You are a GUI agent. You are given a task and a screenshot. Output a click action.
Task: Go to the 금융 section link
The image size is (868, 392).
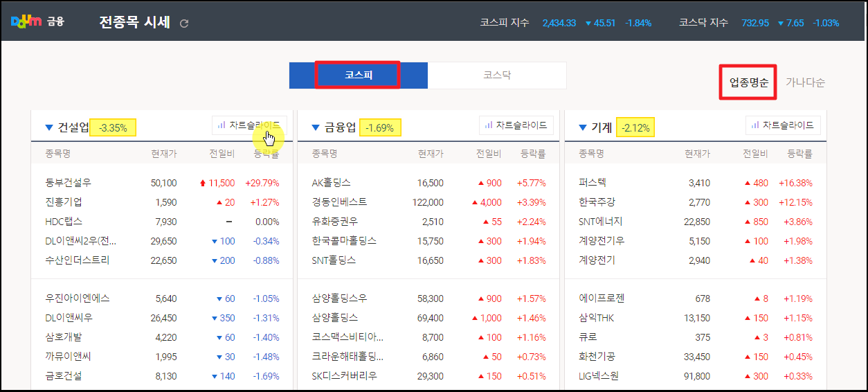coord(55,22)
